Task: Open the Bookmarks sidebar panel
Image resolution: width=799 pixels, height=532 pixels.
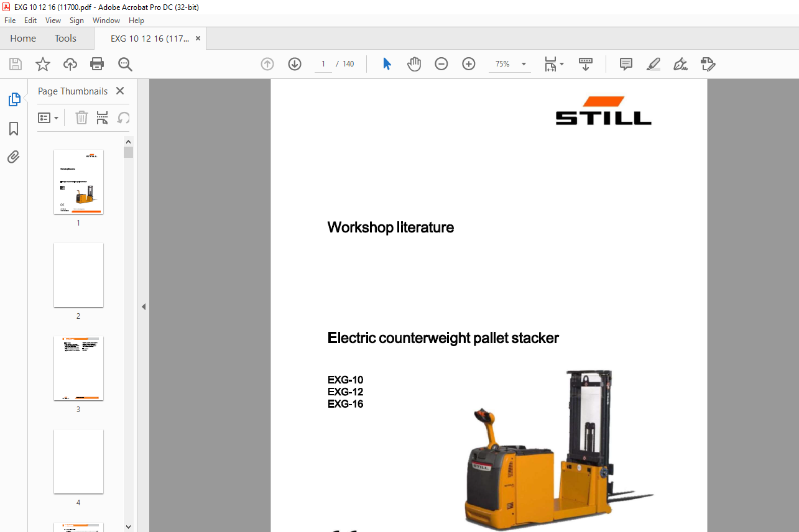Action: point(14,129)
